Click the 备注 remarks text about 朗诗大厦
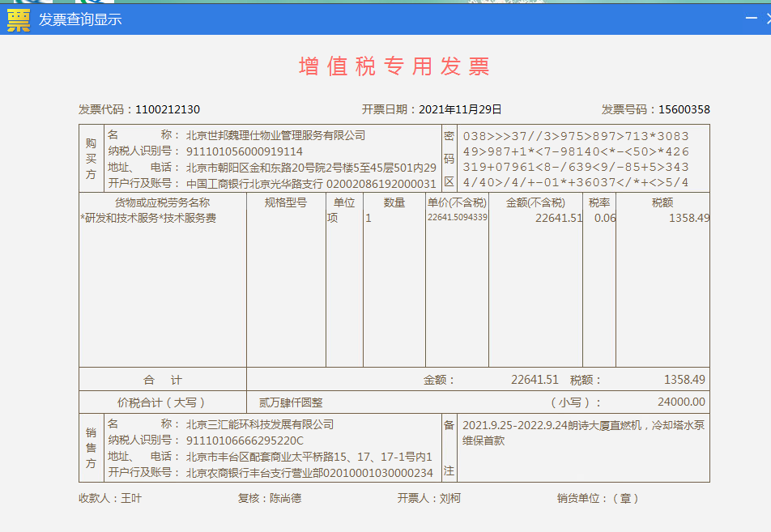This screenshot has height=532, width=771. coord(582,432)
